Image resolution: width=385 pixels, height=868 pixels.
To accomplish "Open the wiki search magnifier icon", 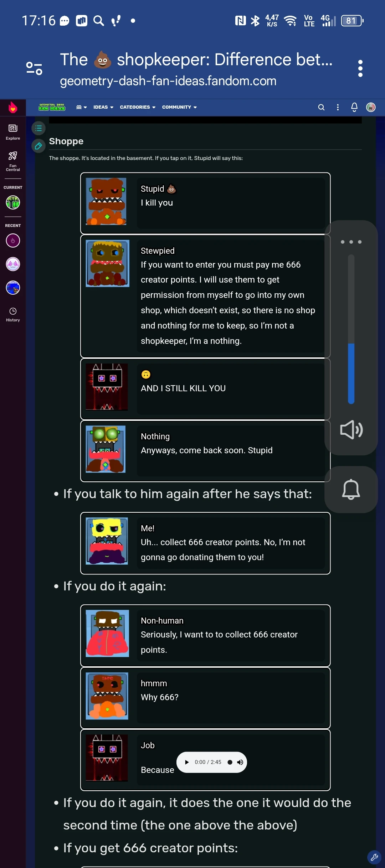I will [321, 107].
